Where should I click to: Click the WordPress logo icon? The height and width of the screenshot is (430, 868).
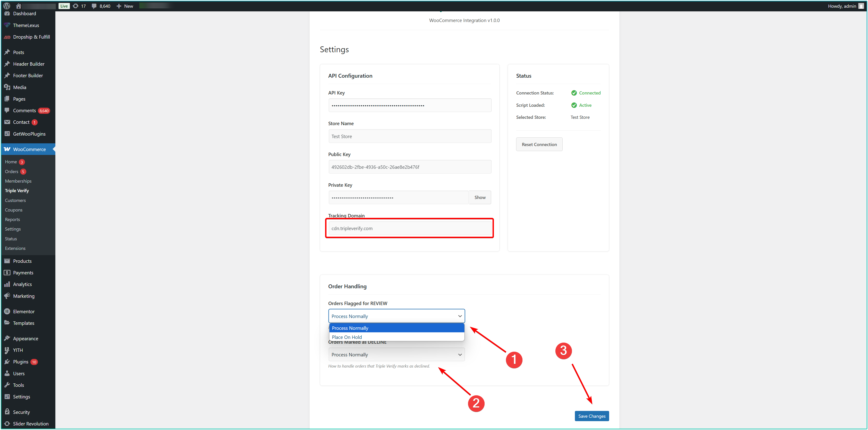click(x=7, y=6)
